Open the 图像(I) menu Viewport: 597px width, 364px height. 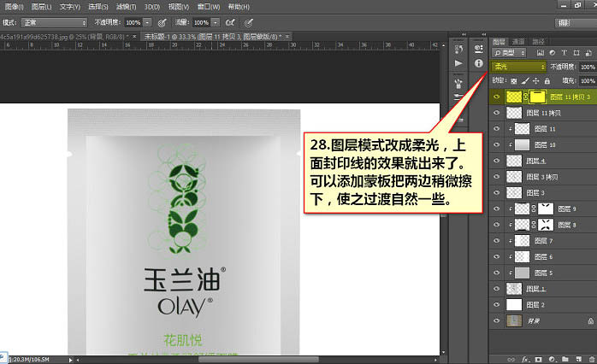(14, 7)
